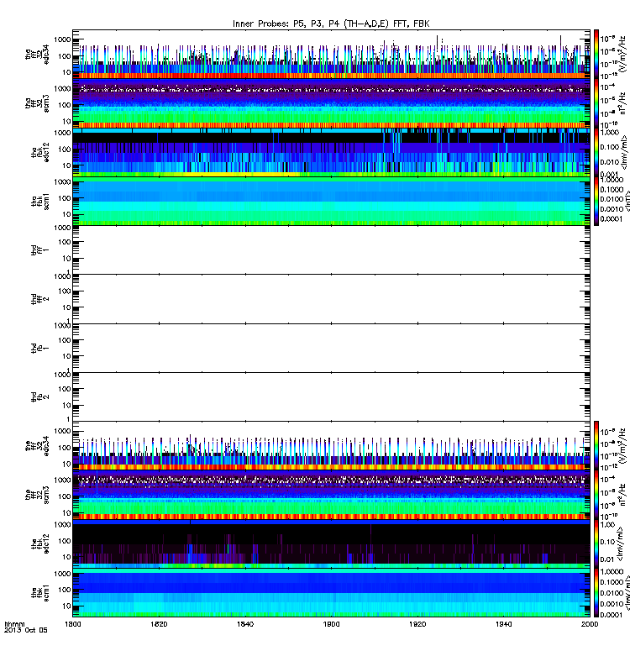
Task: Click the 1820 time axis label
Action: coord(159,624)
